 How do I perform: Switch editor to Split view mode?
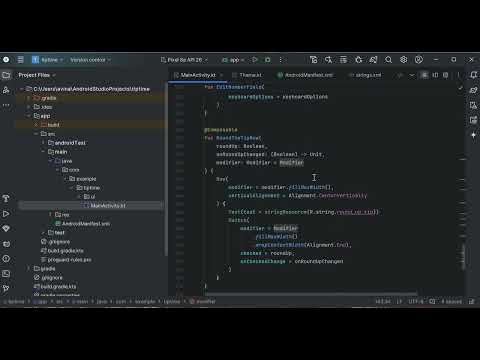coord(435,75)
